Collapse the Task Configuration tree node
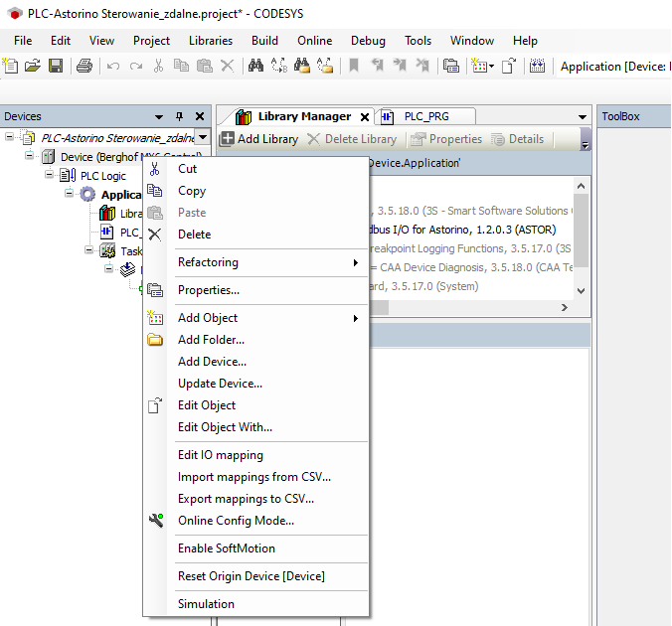Screen dimensions: 672x626 pyautogui.click(x=88, y=249)
